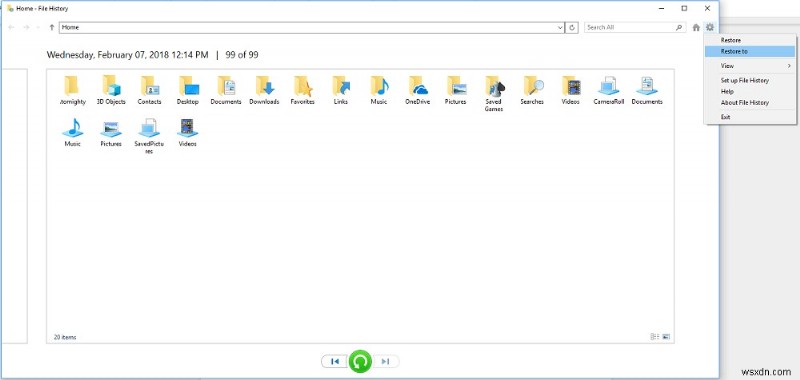800x380 pixels.
Task: Expand the address bar dropdown arrow
Action: (561, 28)
